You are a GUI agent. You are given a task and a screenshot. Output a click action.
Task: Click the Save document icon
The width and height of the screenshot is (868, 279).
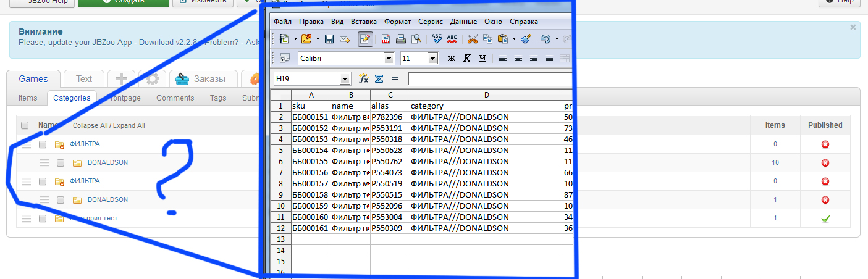pos(329,39)
